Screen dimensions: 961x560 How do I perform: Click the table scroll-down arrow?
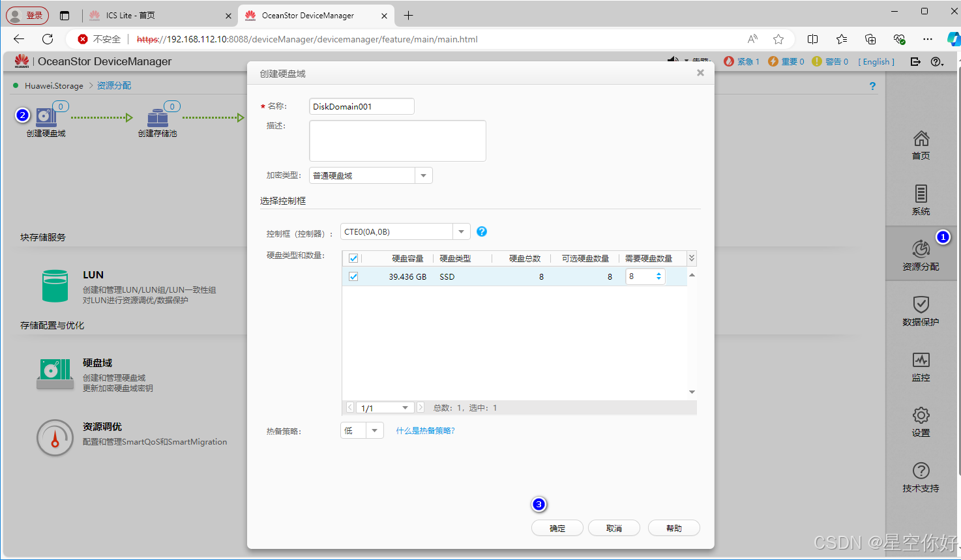tap(692, 392)
